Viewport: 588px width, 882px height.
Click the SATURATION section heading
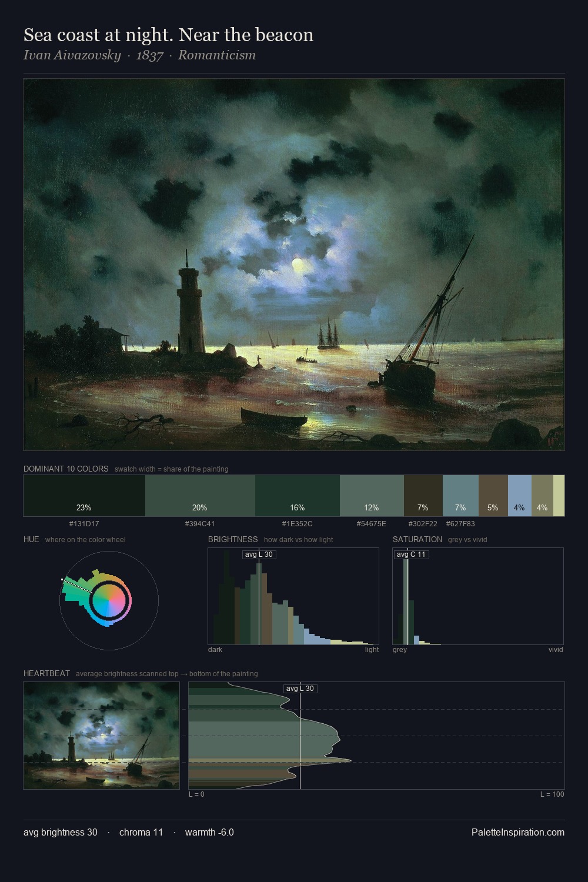(417, 539)
